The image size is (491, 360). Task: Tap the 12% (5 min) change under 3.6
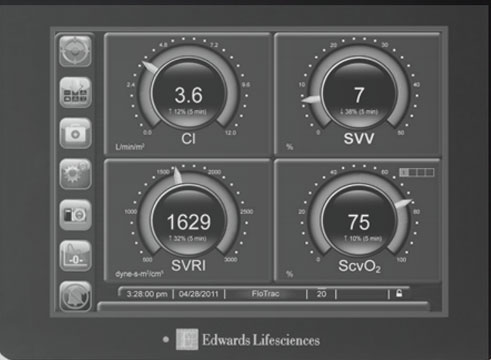tap(188, 112)
